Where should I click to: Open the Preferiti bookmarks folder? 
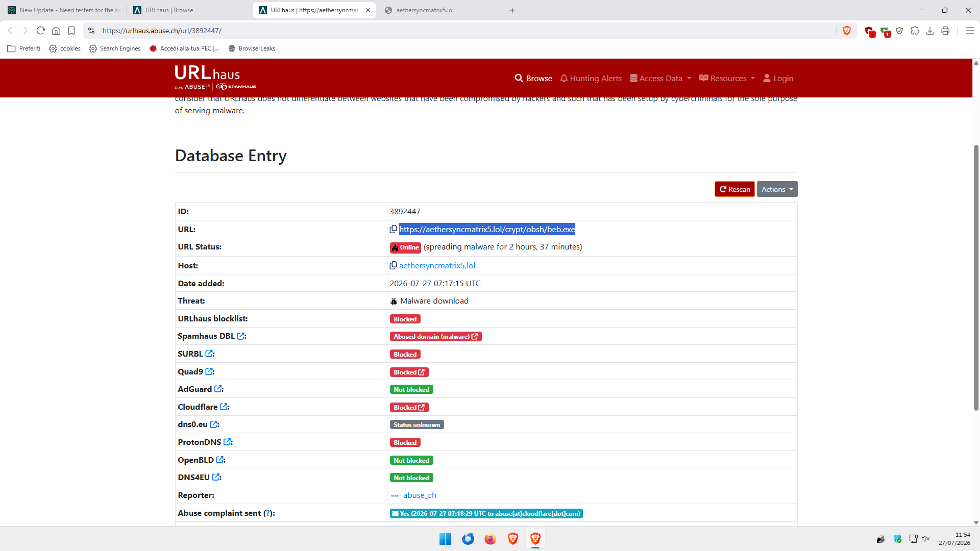pos(24,48)
